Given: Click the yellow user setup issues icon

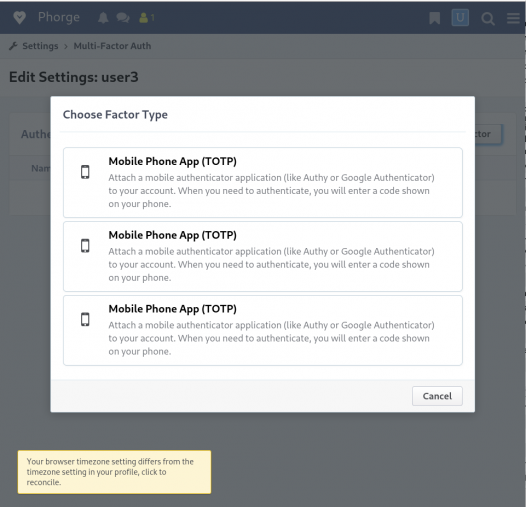Looking at the screenshot, I should [147, 18].
